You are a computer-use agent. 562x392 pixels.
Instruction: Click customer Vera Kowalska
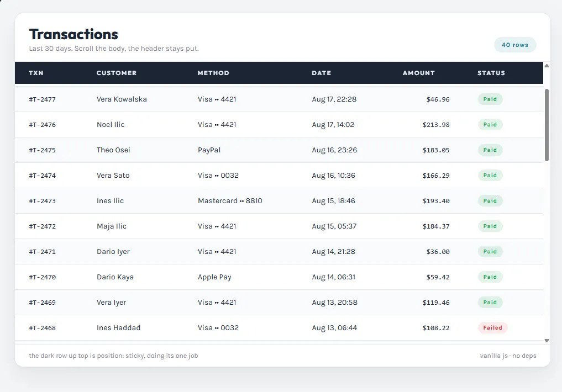click(122, 99)
